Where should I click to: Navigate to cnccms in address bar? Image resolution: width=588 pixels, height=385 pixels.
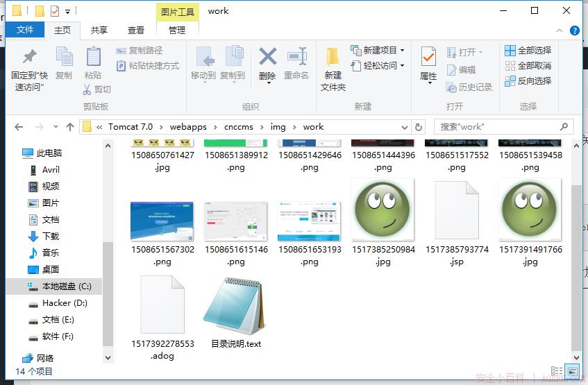239,127
